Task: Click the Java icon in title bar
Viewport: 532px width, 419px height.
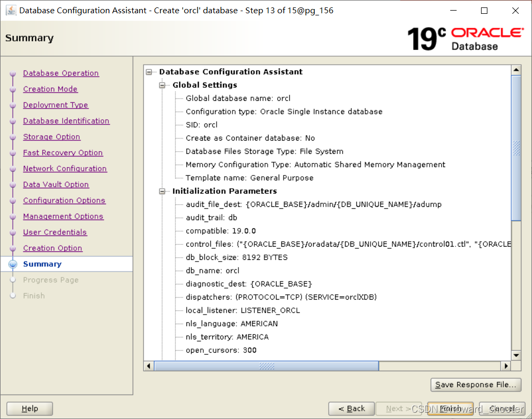Action: (x=11, y=11)
